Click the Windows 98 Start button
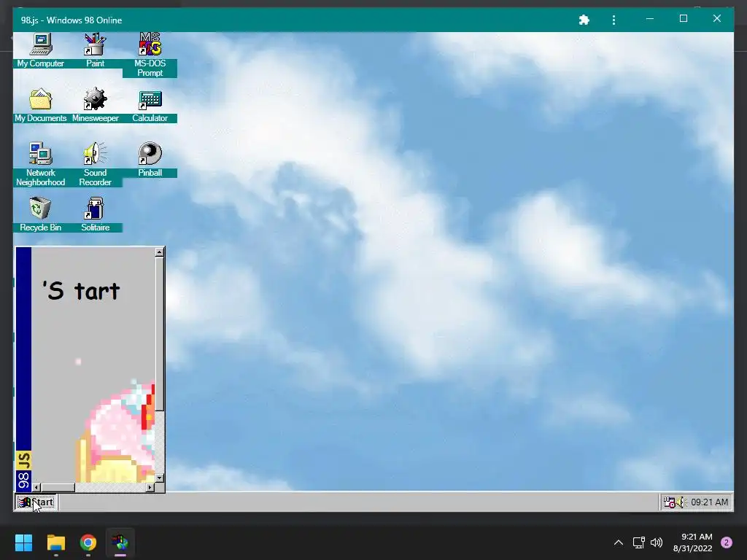This screenshot has height=560, width=747. [36, 502]
